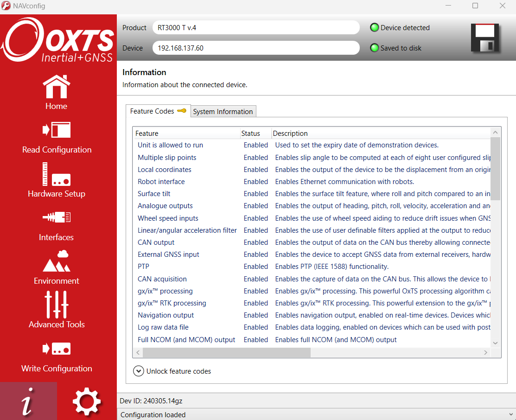This screenshot has height=420, width=516.
Task: Open the settings gear icon
Action: [x=87, y=401]
